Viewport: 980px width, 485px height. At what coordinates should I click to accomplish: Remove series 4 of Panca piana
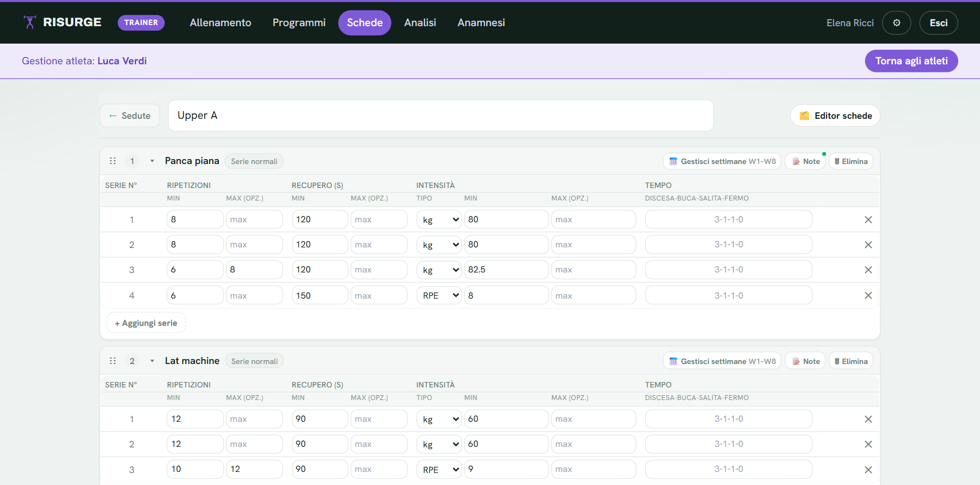tap(868, 295)
